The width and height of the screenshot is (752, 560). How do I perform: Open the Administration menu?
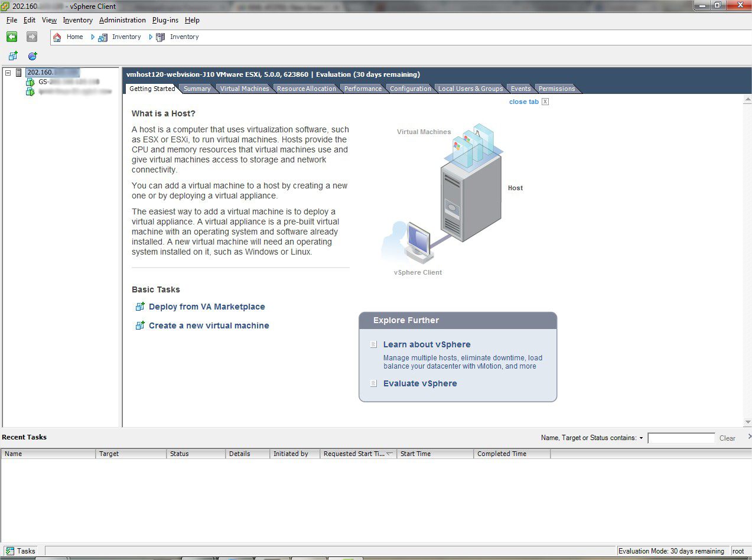(x=122, y=20)
